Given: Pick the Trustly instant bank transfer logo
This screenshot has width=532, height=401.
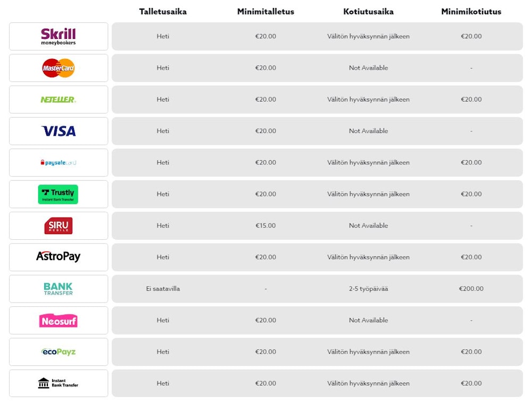Looking at the screenshot, I should [x=59, y=194].
